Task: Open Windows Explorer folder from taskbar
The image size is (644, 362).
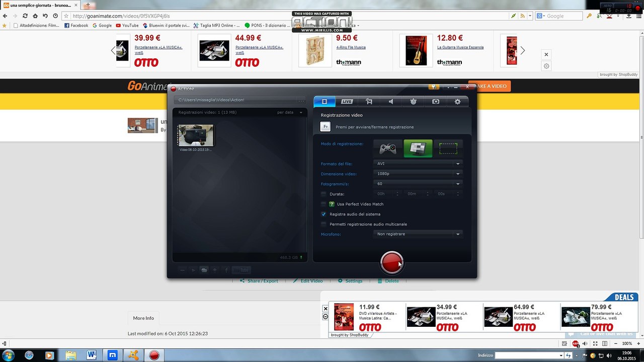Action: pyautogui.click(x=70, y=355)
